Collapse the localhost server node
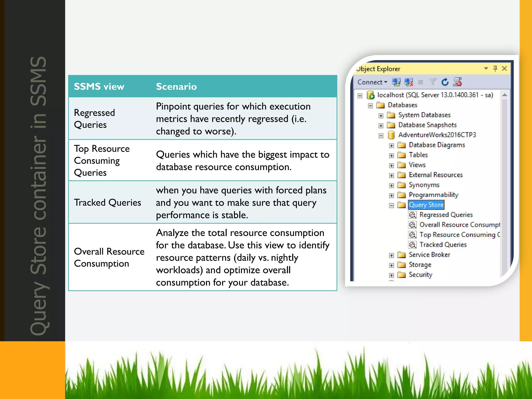The image size is (532, 399). coord(360,96)
